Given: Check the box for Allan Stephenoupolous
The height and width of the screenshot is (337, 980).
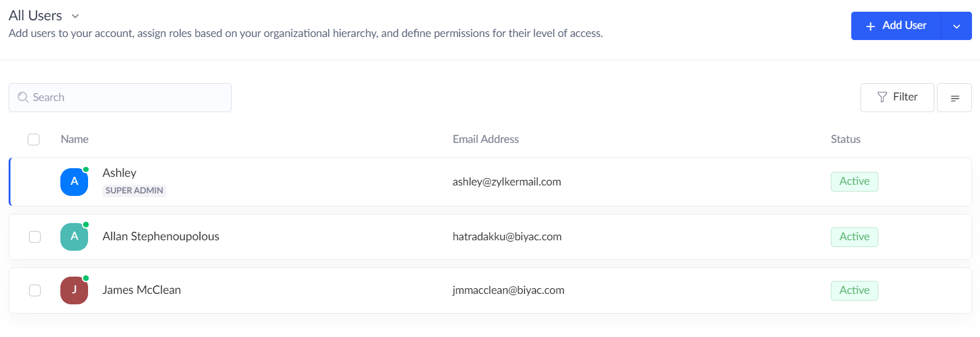Looking at the screenshot, I should coord(35,237).
